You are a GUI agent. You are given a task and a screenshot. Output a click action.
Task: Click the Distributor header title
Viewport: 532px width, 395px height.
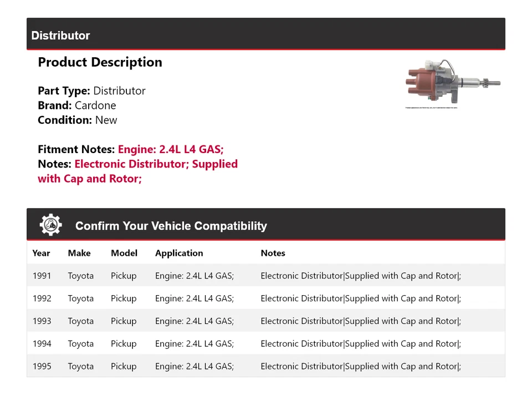tap(60, 36)
